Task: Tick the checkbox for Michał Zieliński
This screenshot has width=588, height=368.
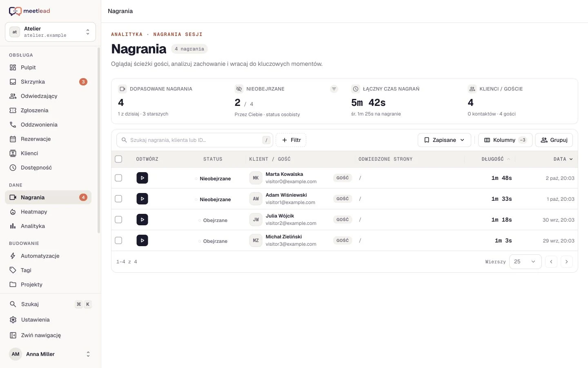Action: pyautogui.click(x=118, y=240)
